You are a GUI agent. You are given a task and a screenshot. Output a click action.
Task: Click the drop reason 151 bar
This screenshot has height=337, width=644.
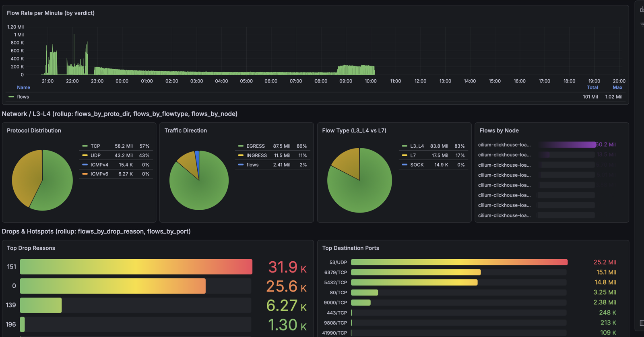[136, 267]
